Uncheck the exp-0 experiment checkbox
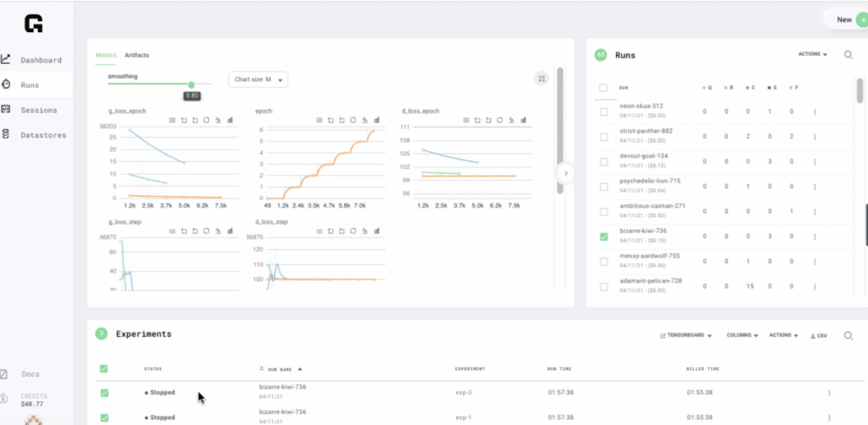This screenshot has height=425, width=868. [x=104, y=393]
